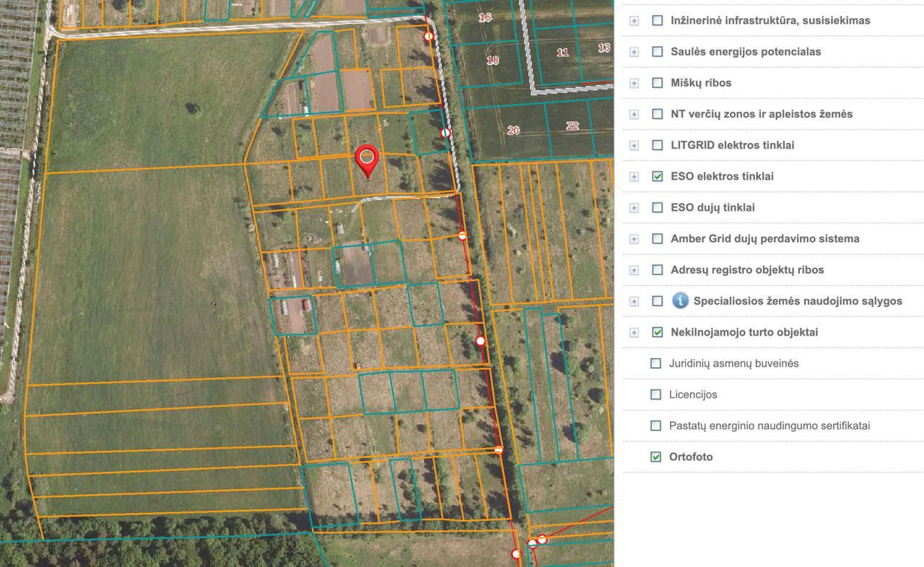
Task: Expand the Inžinerinė infrastruktūra, susisiekimas group
Action: tap(634, 21)
